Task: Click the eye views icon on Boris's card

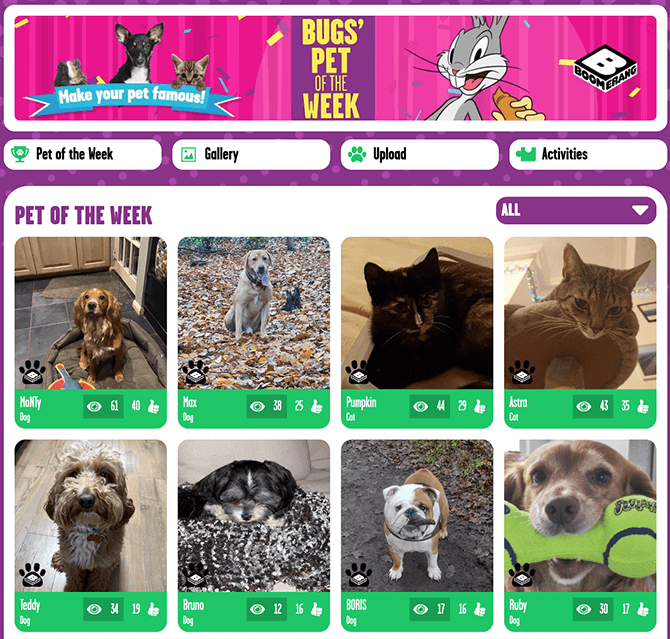Action: 420,609
